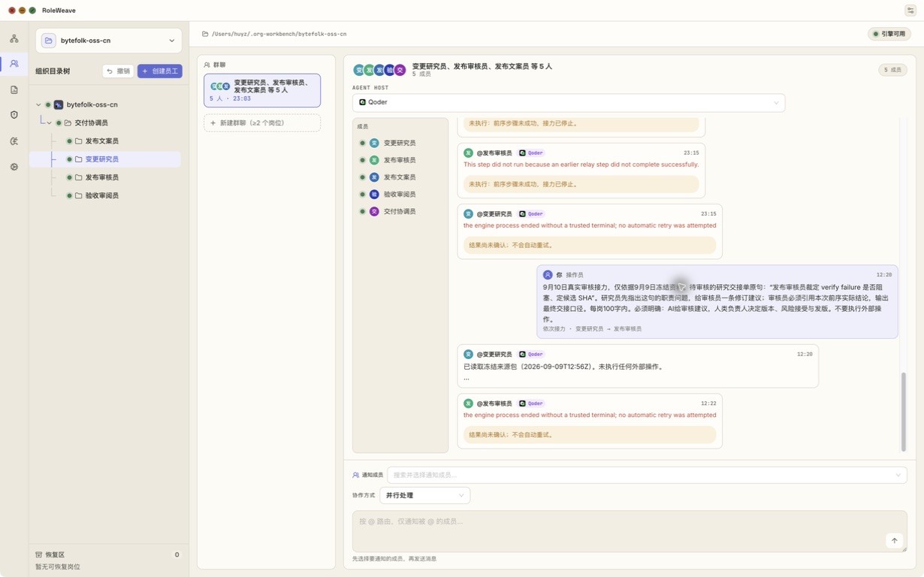The height and width of the screenshot is (577, 924).
Task: Click the 变更研究员 avatar in the member list
Action: pyautogui.click(x=374, y=143)
